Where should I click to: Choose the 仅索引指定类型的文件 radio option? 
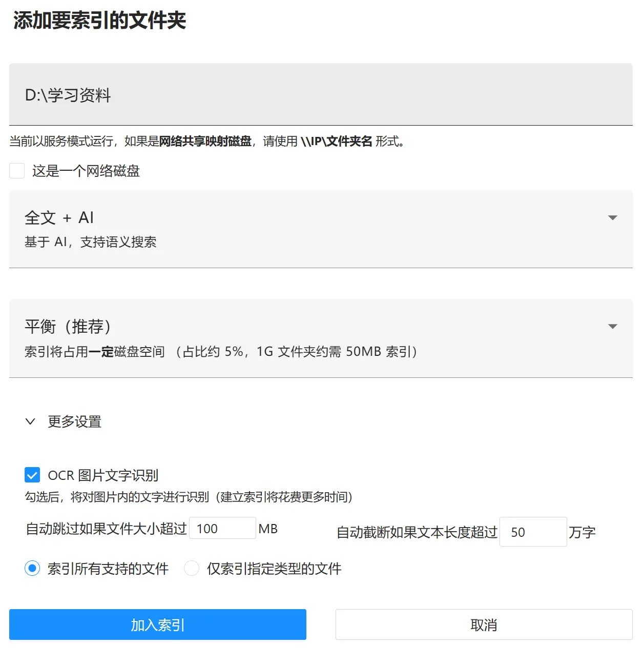tap(192, 568)
